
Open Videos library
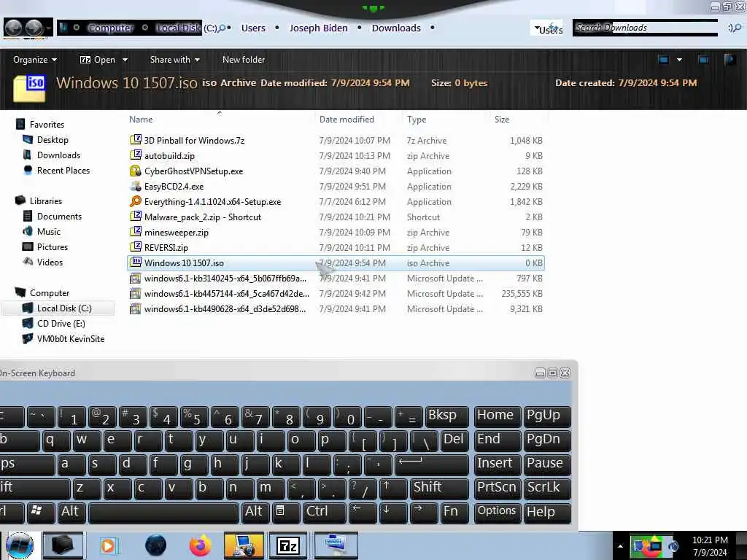[50, 262]
